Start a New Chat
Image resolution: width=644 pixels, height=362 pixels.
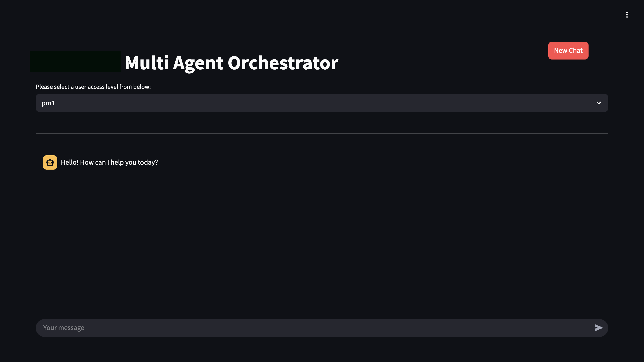click(568, 51)
